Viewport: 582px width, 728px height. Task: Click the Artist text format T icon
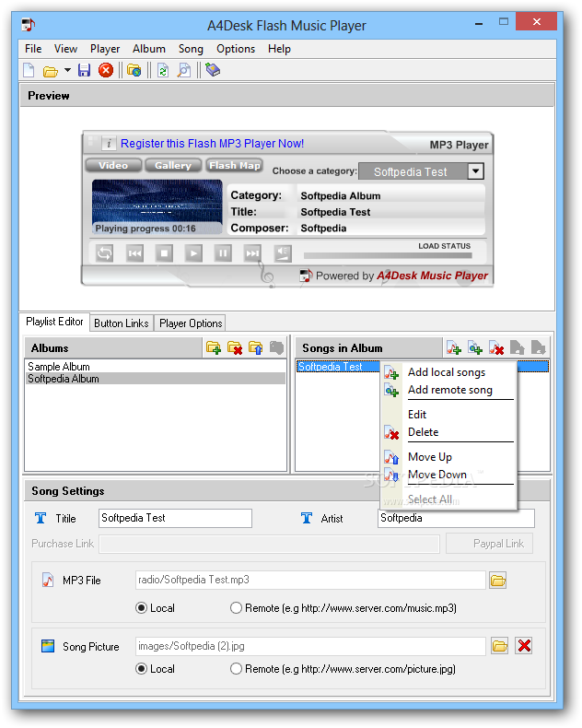(307, 518)
